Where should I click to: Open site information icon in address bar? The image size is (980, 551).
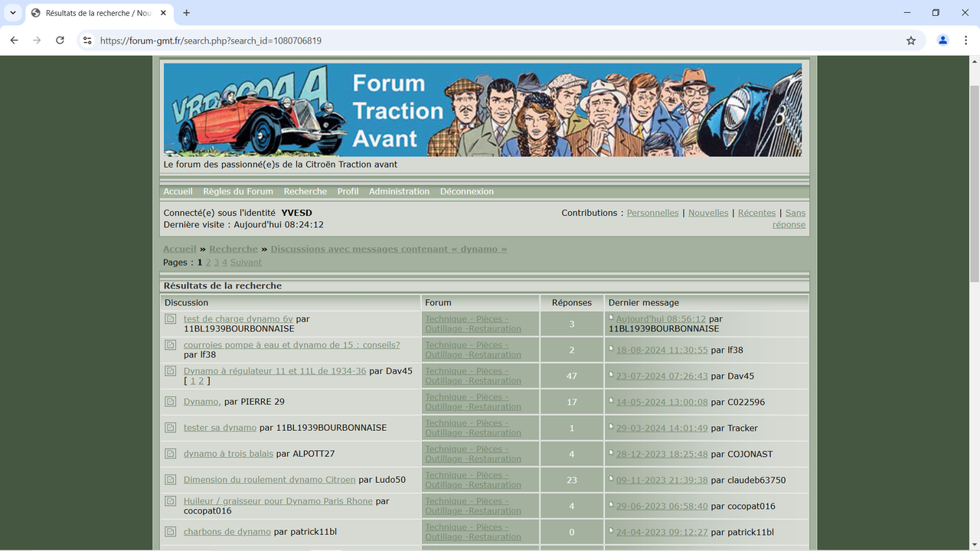click(x=87, y=41)
